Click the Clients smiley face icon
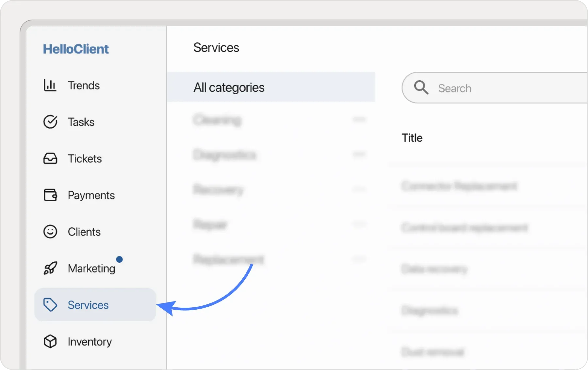The height and width of the screenshot is (370, 588). pos(50,232)
